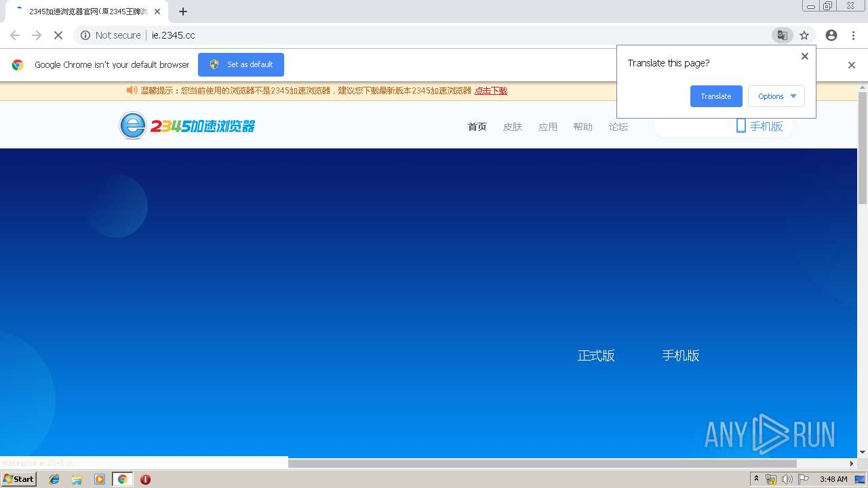The image size is (868, 488).
Task: Open new tab with plus button
Action: click(183, 12)
